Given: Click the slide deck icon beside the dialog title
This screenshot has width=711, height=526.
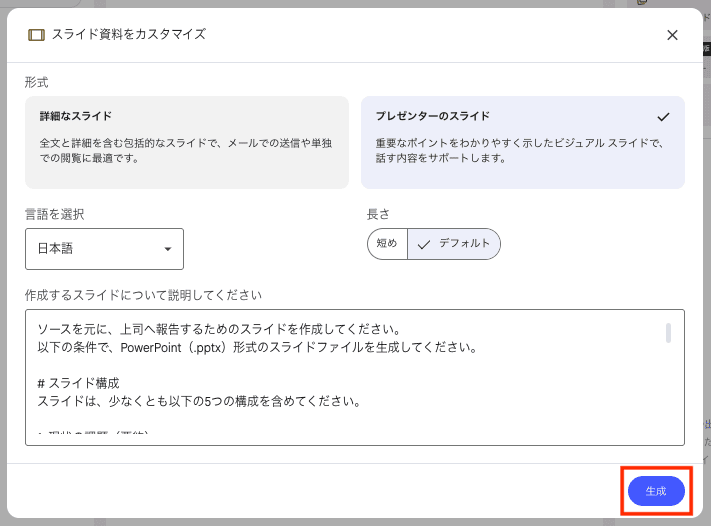Looking at the screenshot, I should 36,35.
